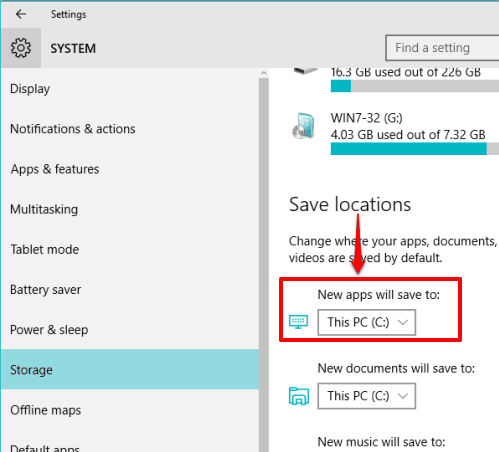Click the SYSTEM title text
The height and width of the screenshot is (452, 499).
[73, 49]
